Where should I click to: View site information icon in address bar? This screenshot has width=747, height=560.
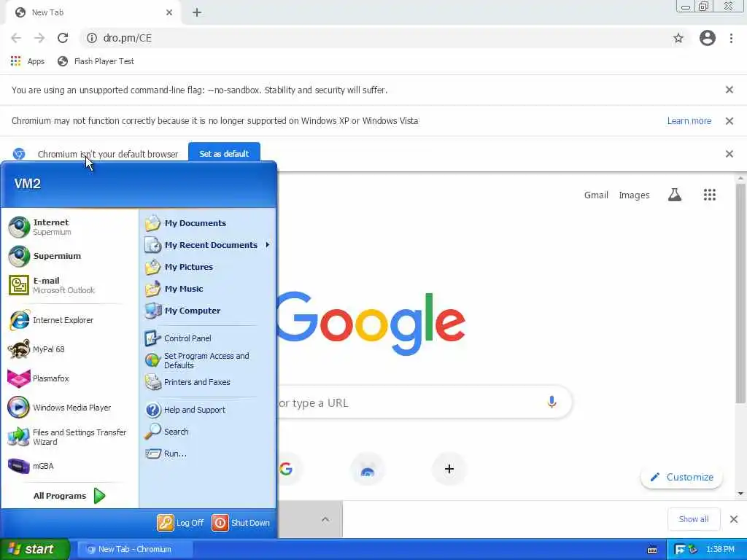pos(91,38)
